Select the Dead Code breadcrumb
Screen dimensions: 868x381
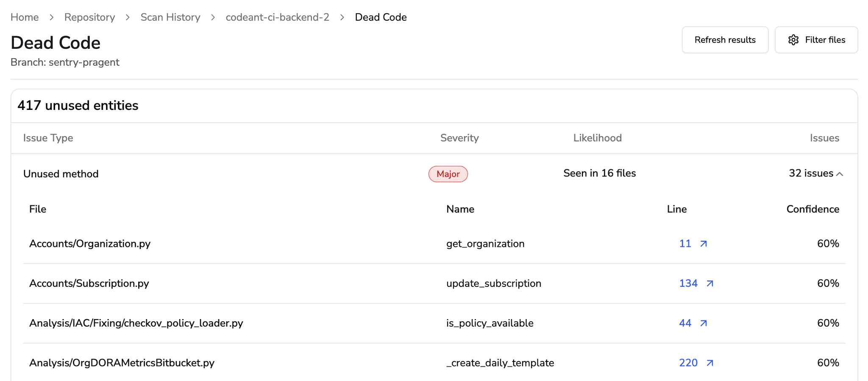point(381,17)
